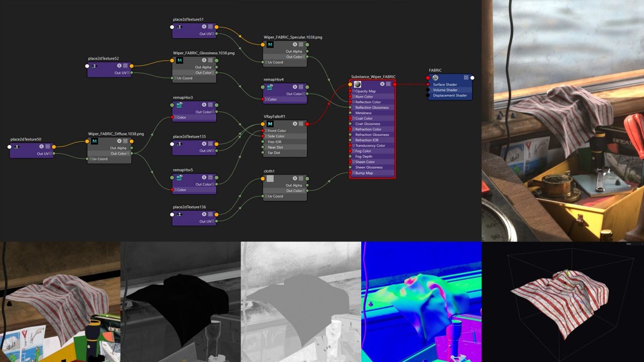Click the remapHsv4 node icon
This screenshot has height=362, width=644.
[x=270, y=87]
